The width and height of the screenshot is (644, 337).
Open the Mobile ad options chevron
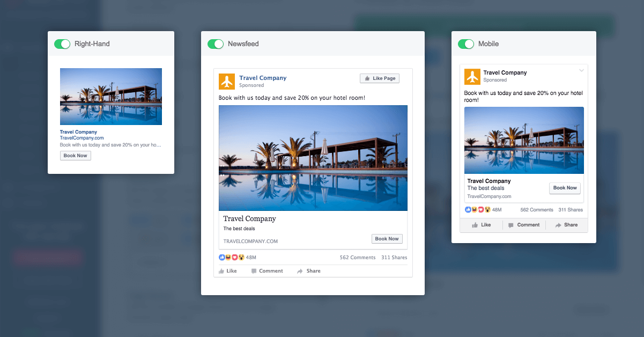click(581, 71)
